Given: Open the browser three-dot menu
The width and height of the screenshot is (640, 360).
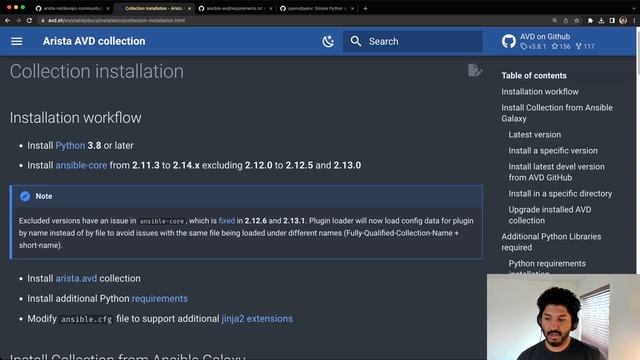Looking at the screenshot, I should 634,20.
